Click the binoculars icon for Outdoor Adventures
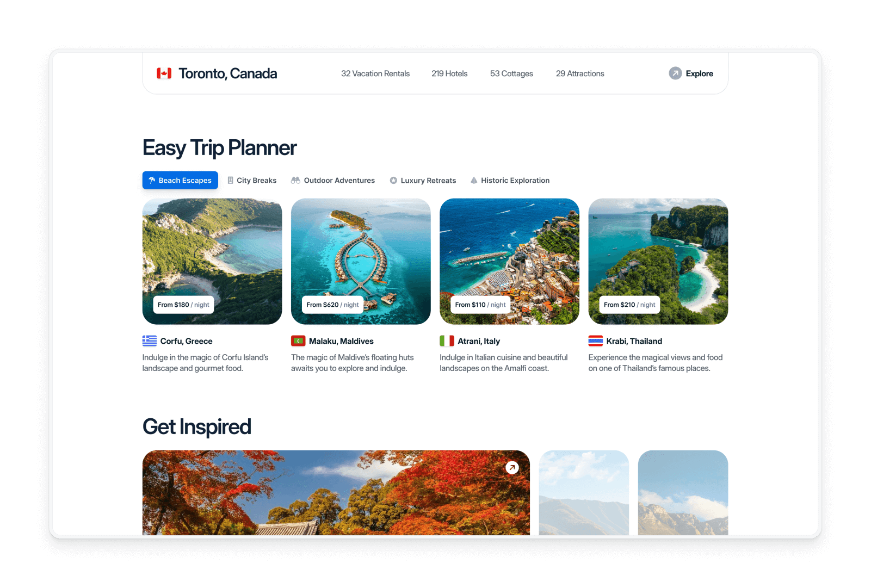871x588 pixels. (295, 180)
